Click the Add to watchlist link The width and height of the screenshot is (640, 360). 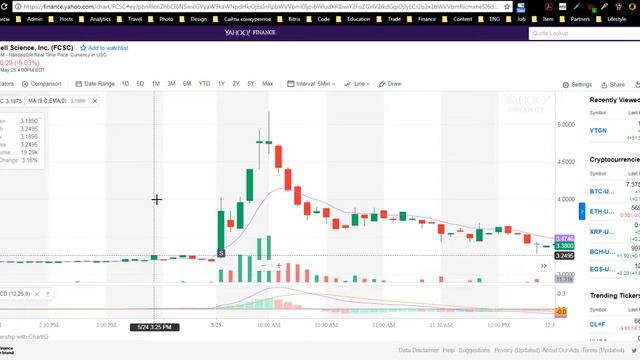108,48
